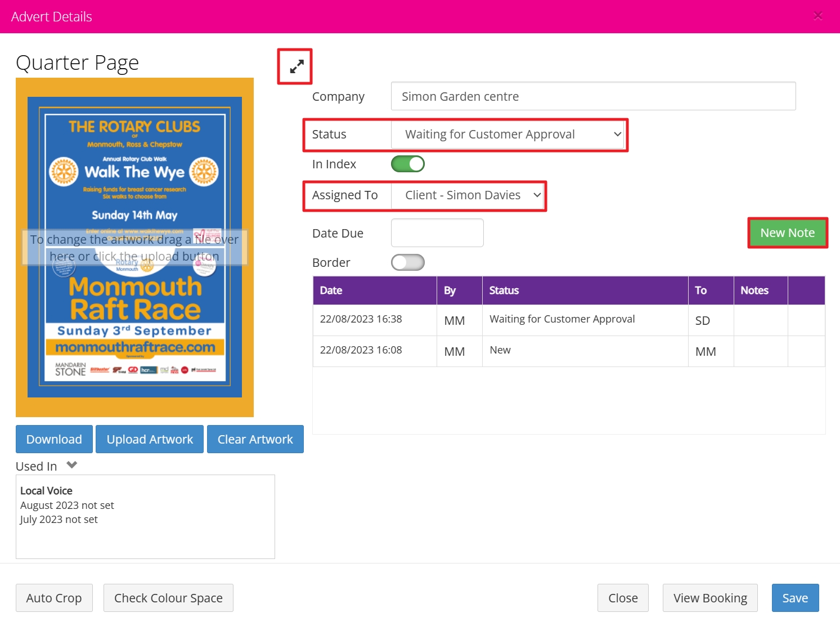Viewport: 840px width, 626px height.
Task: Click Check Colour Space button
Action: click(x=168, y=598)
